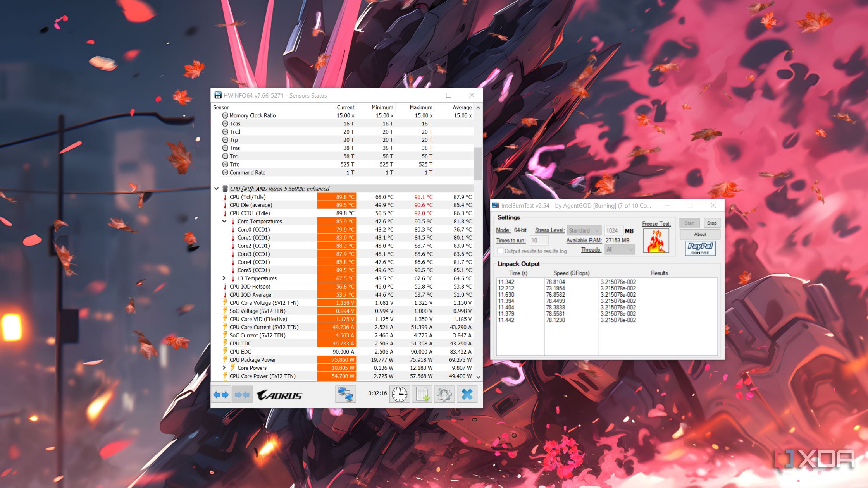The height and width of the screenshot is (488, 868).
Task: Click the clock reset timer icon in HWiNFO
Action: click(x=400, y=395)
